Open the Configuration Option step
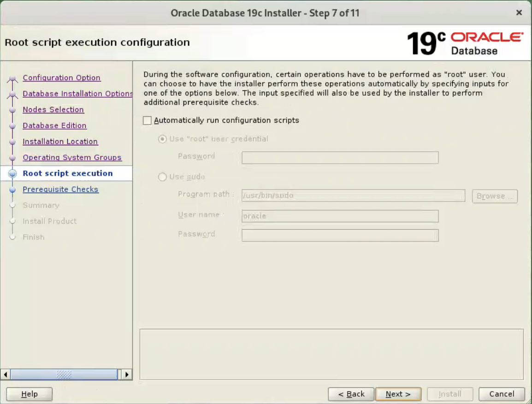This screenshot has width=532, height=404. point(61,78)
